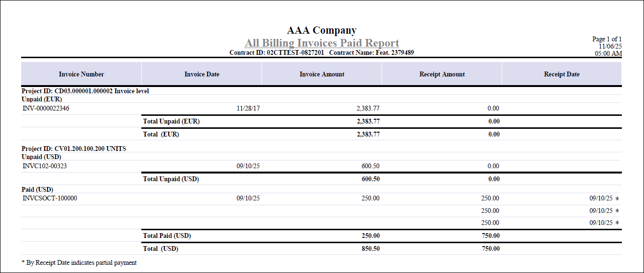
Task: Open invoice INVCSOCT-100000
Action: pyautogui.click(x=50, y=199)
